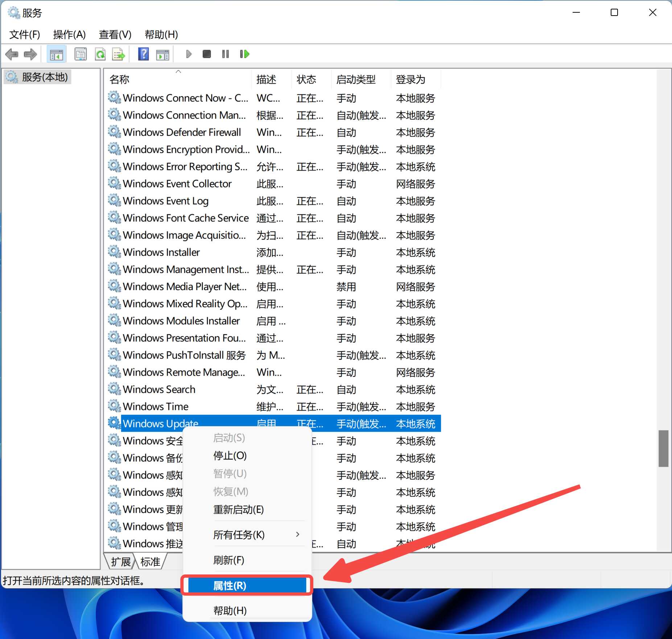Select Windows Image Acquisition row
This screenshot has width=672, height=639.
273,235
